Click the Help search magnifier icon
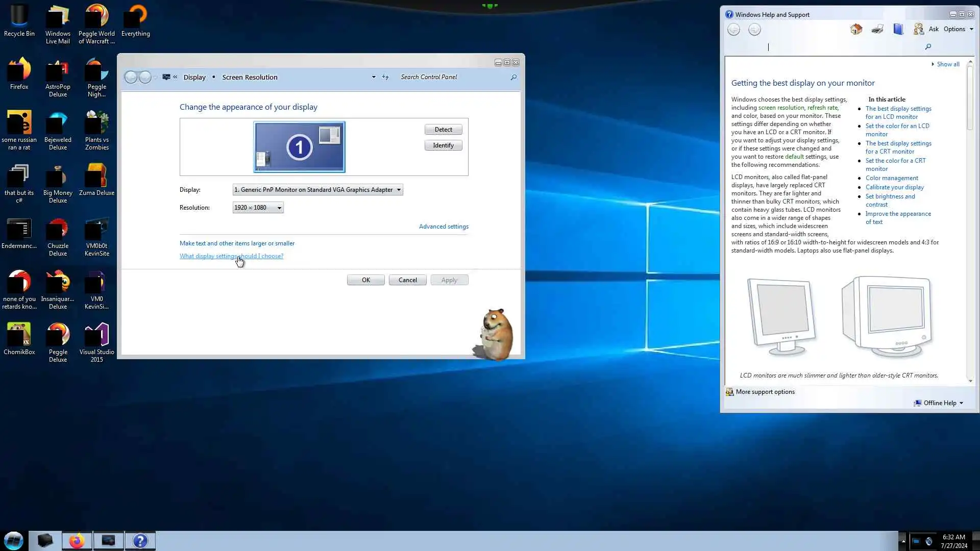This screenshot has height=551, width=980. click(928, 47)
